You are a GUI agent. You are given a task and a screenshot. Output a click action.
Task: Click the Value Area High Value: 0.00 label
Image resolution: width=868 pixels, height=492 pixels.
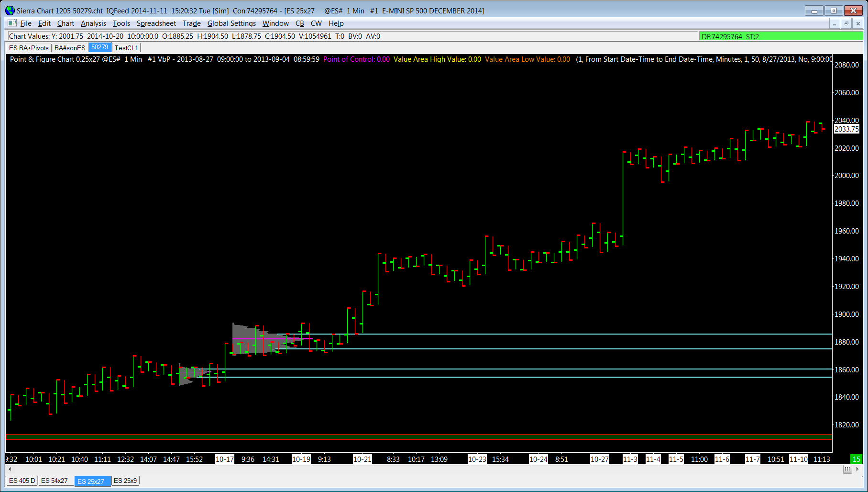point(437,59)
